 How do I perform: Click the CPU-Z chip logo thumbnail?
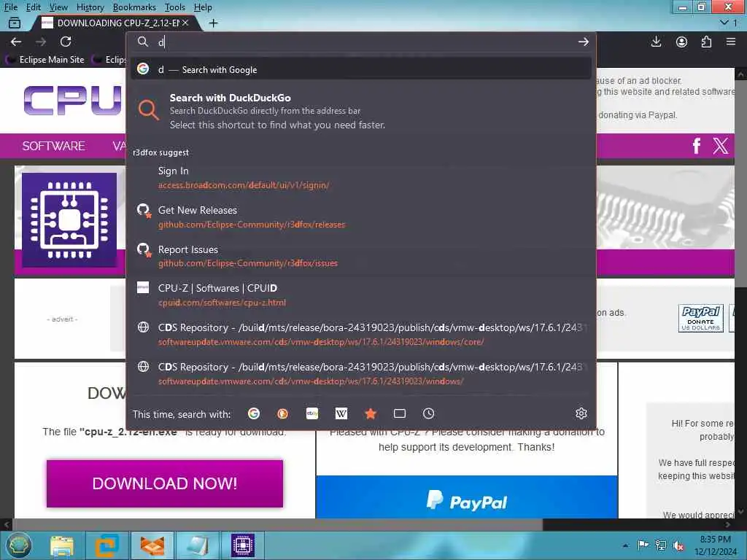[x=69, y=220]
